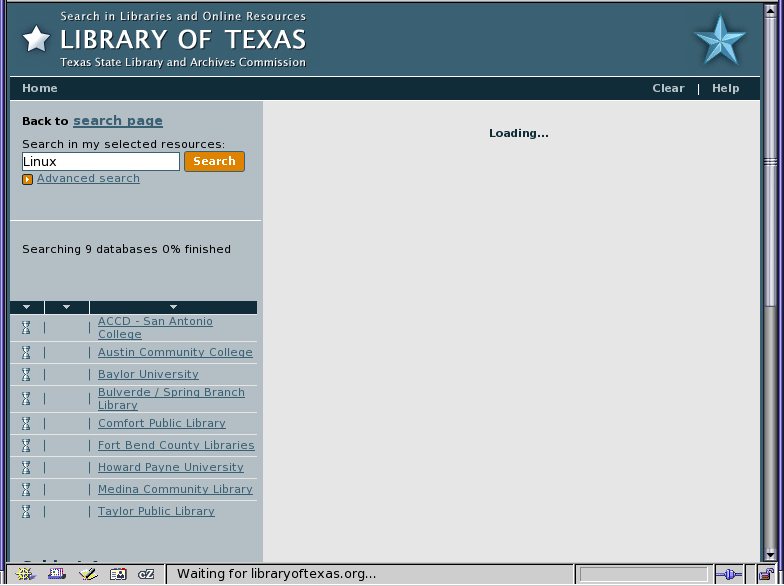784x586 pixels.
Task: Click the search field containing 'Linux'
Action: point(100,161)
